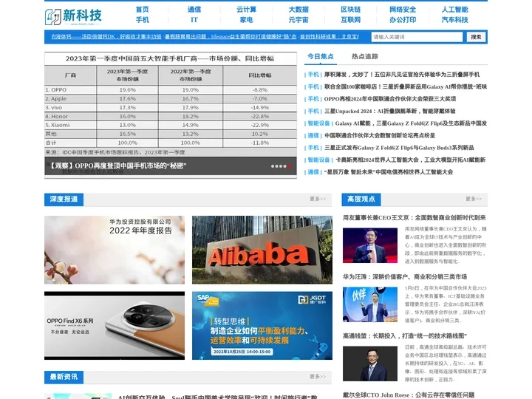Screen dimensions: 532x399
Task: Click the 钱堃 portrait photo thumbnail
Action: point(370,364)
